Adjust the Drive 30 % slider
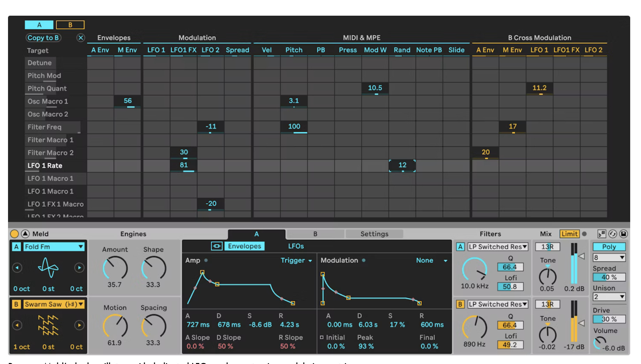Screen dimensions: 641x364 609,319
